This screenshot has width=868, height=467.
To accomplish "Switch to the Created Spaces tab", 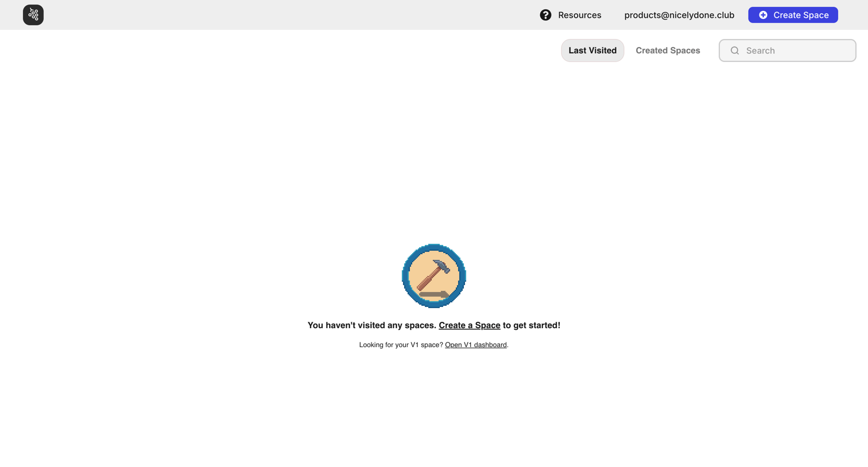I will click(x=668, y=50).
